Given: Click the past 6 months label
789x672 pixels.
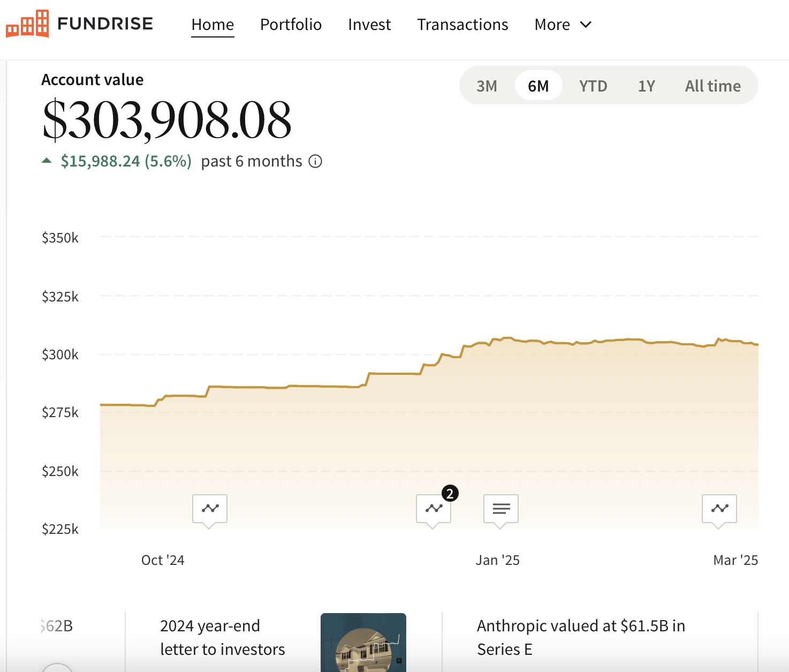Looking at the screenshot, I should point(252,161).
